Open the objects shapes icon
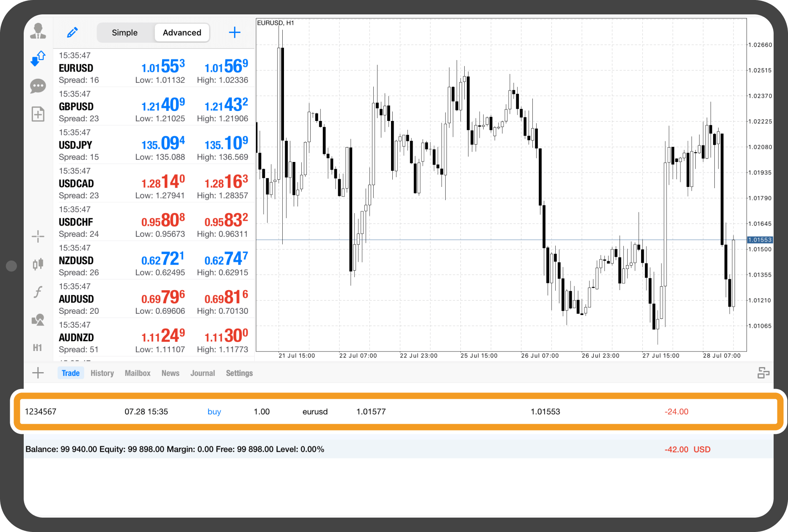This screenshot has width=788, height=532. pyautogui.click(x=38, y=320)
